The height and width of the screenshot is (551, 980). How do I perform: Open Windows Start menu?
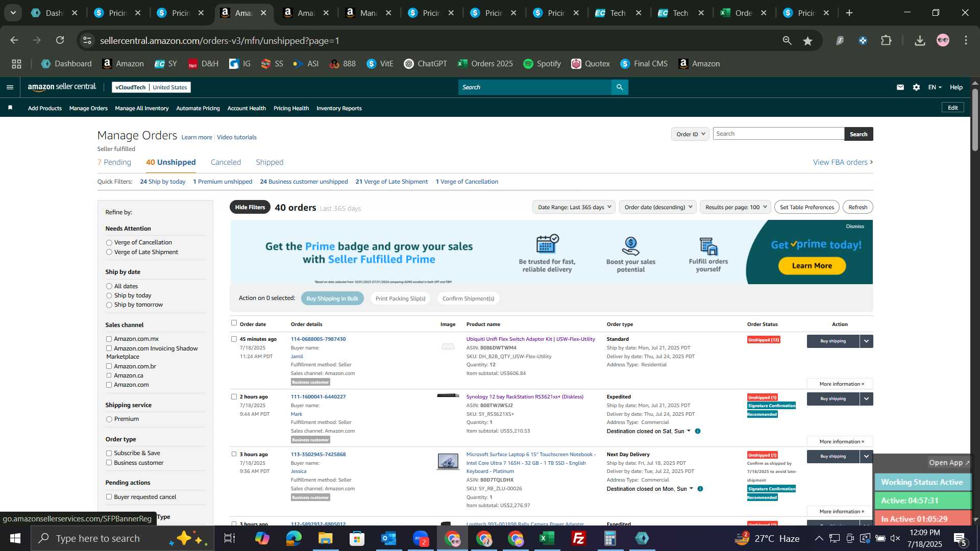[15, 538]
